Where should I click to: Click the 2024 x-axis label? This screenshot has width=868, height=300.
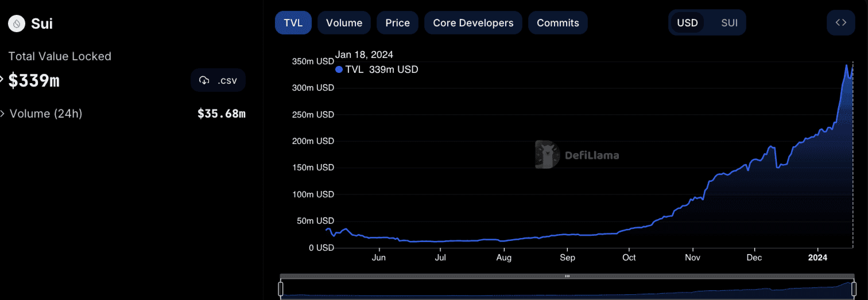(x=817, y=258)
